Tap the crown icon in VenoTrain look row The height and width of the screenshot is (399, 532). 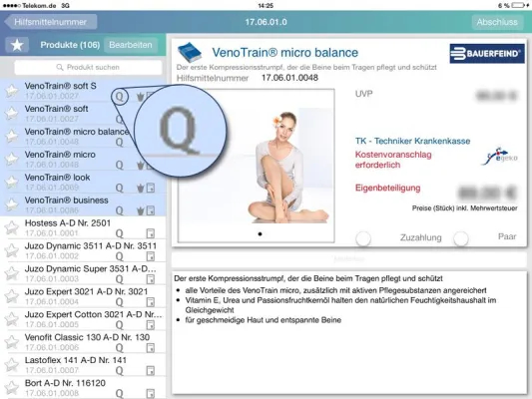(x=140, y=189)
